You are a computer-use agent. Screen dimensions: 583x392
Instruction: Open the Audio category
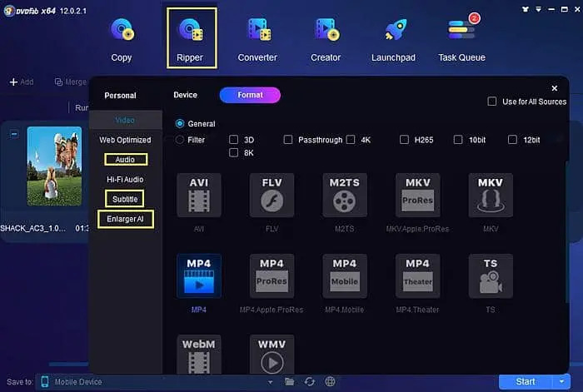pos(126,160)
